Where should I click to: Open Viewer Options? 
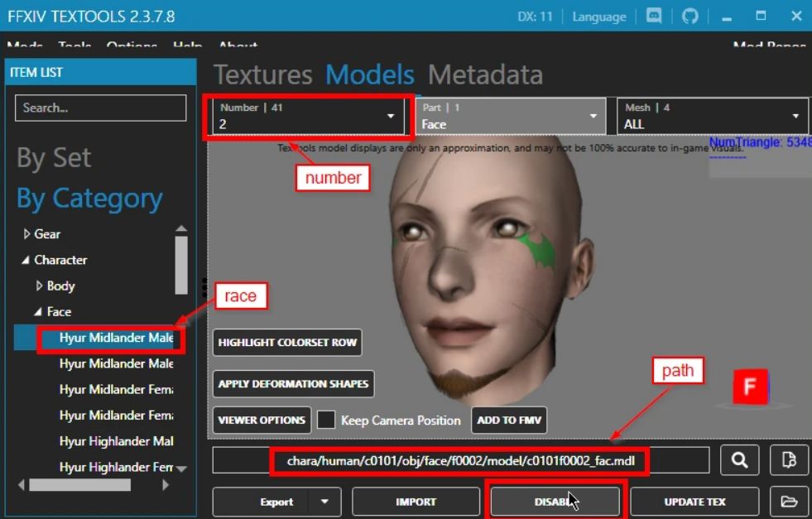tap(262, 420)
